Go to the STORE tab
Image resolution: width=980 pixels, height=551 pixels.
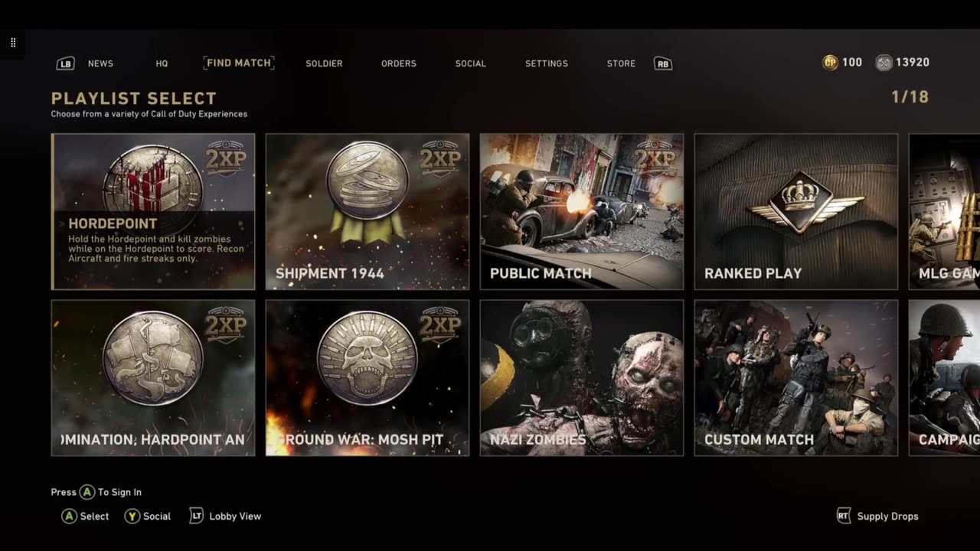pos(621,64)
